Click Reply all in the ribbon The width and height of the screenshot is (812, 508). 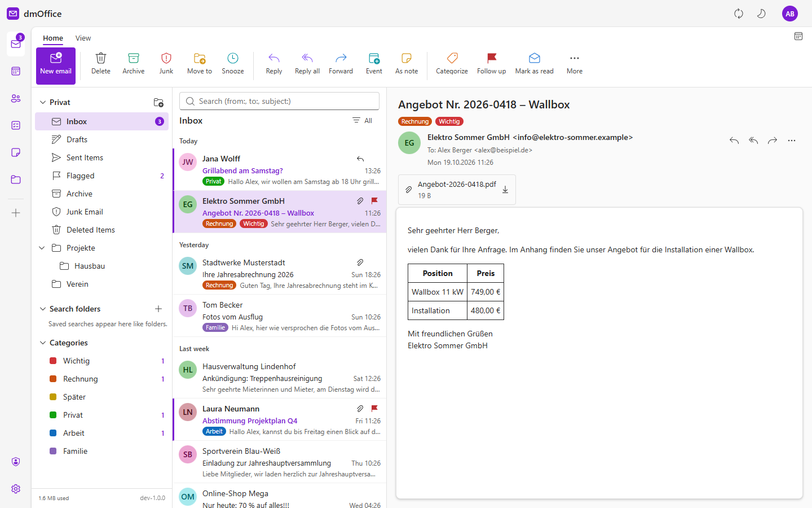tap(307, 64)
